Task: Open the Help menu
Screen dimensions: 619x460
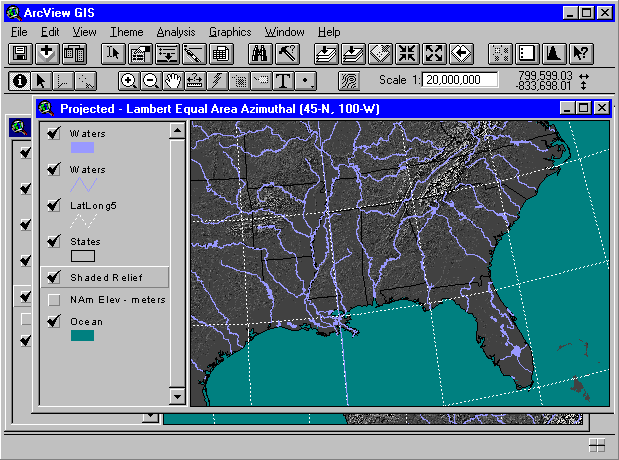Action: click(x=329, y=32)
